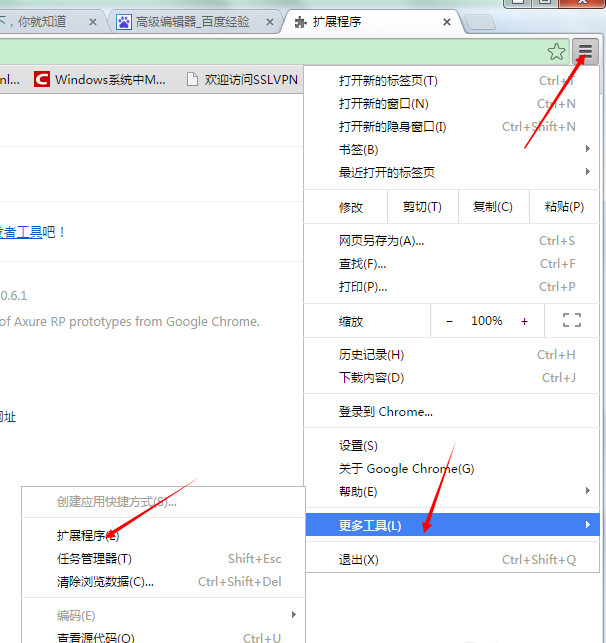
Task: Select 网页另存为(A)... menu item
Action: (x=451, y=241)
